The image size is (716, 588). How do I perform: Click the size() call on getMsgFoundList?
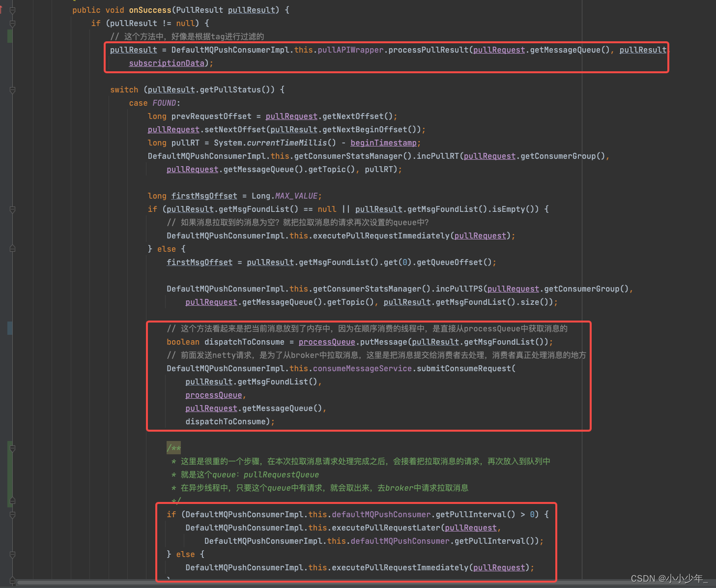point(534,302)
